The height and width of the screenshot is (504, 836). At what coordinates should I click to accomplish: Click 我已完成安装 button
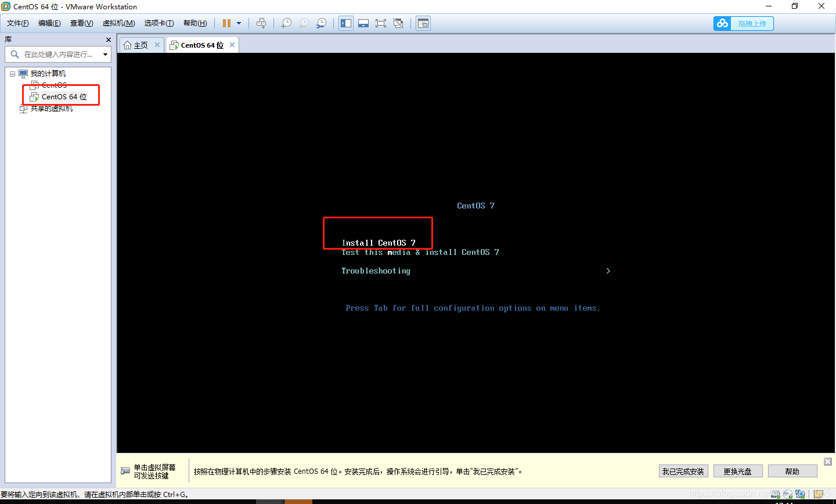683,471
